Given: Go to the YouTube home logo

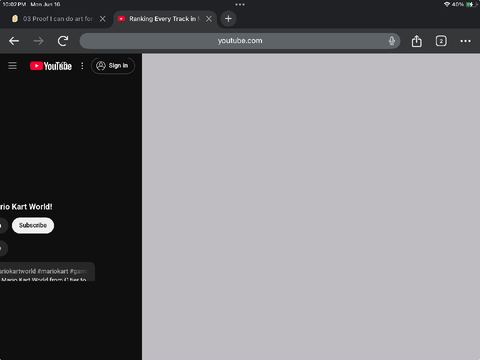Looking at the screenshot, I should tap(51, 66).
